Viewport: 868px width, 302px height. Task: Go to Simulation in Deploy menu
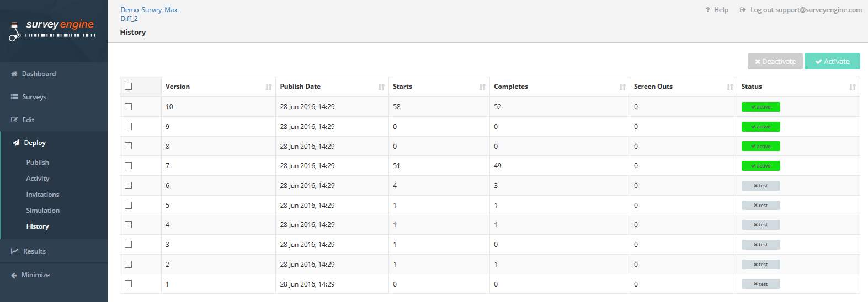point(43,211)
